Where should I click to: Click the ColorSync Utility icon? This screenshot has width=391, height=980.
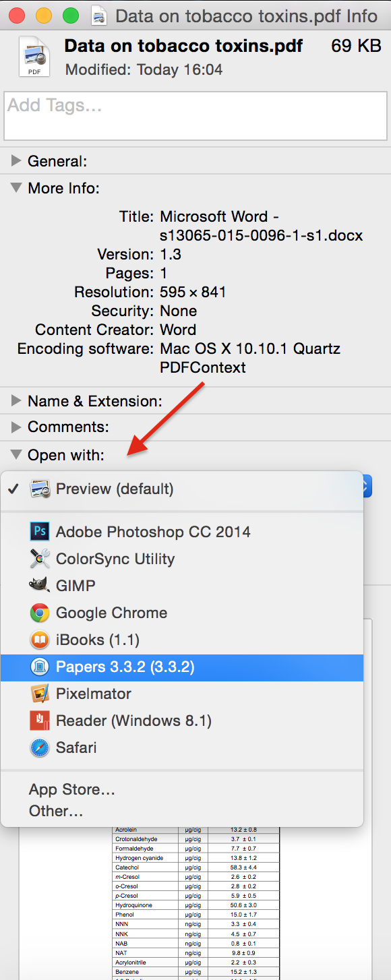point(40,559)
